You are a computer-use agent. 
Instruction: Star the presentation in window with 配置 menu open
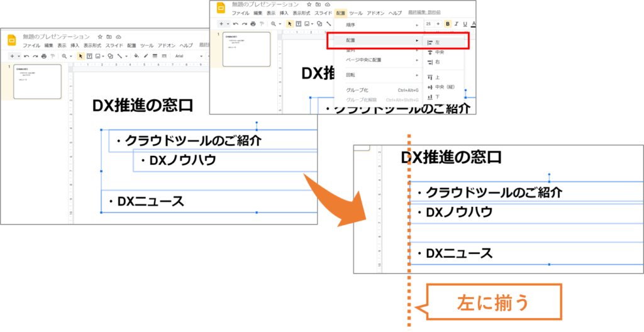click(309, 4)
